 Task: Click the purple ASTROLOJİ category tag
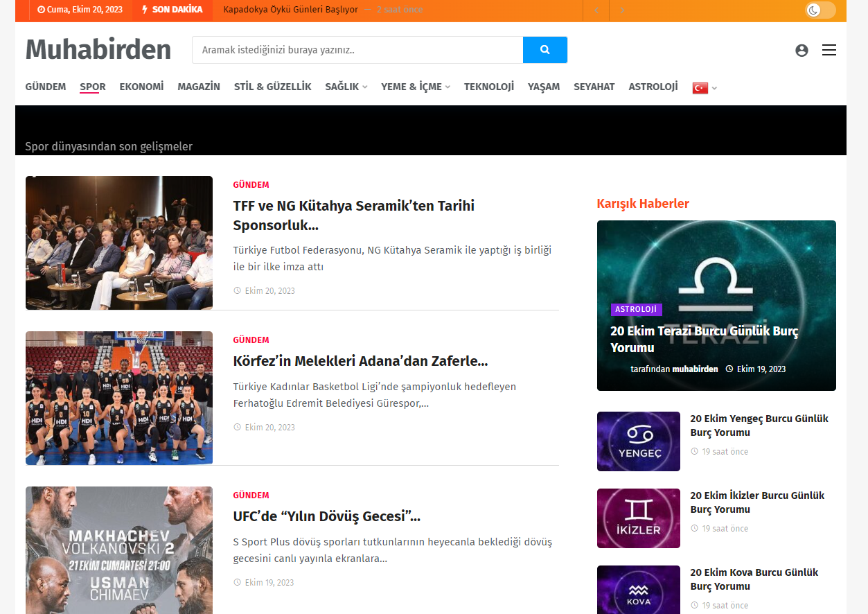[636, 309]
